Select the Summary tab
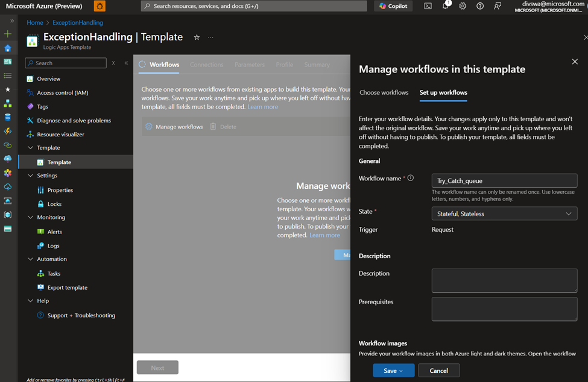Viewport: 588px width, 382px height. [317, 65]
